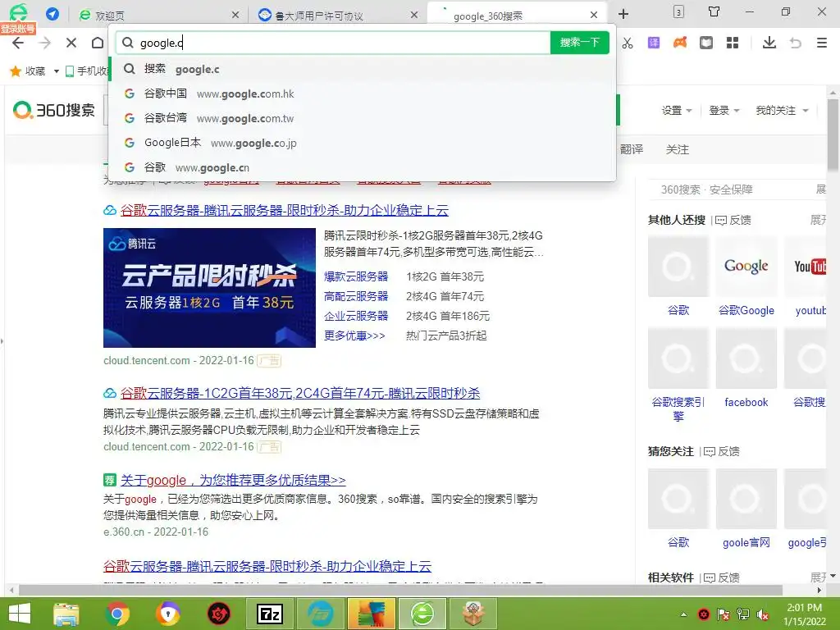
Task: Open the downloads arrow icon
Action: click(x=769, y=43)
